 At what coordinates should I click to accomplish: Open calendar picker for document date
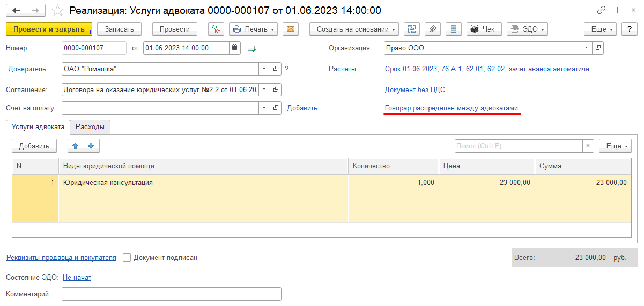(235, 48)
